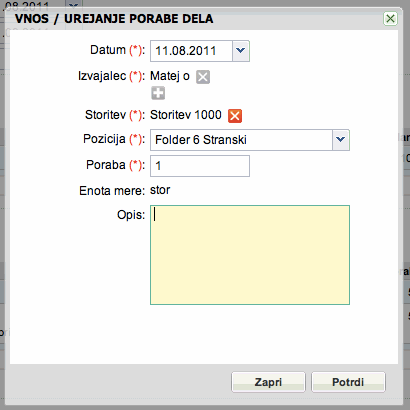Select the Matej o executor name
The image size is (410, 410).
point(170,76)
